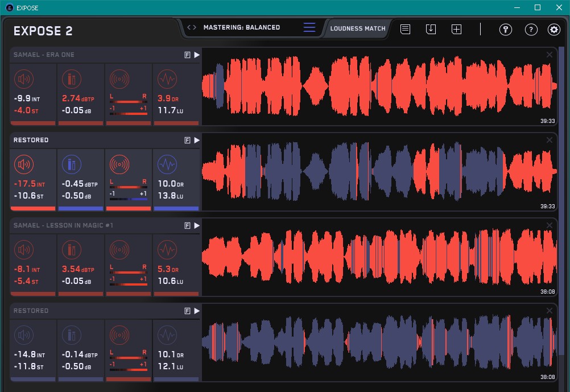The image size is (570, 392).
Task: Toggle the Loudness Match button
Action: (x=358, y=28)
